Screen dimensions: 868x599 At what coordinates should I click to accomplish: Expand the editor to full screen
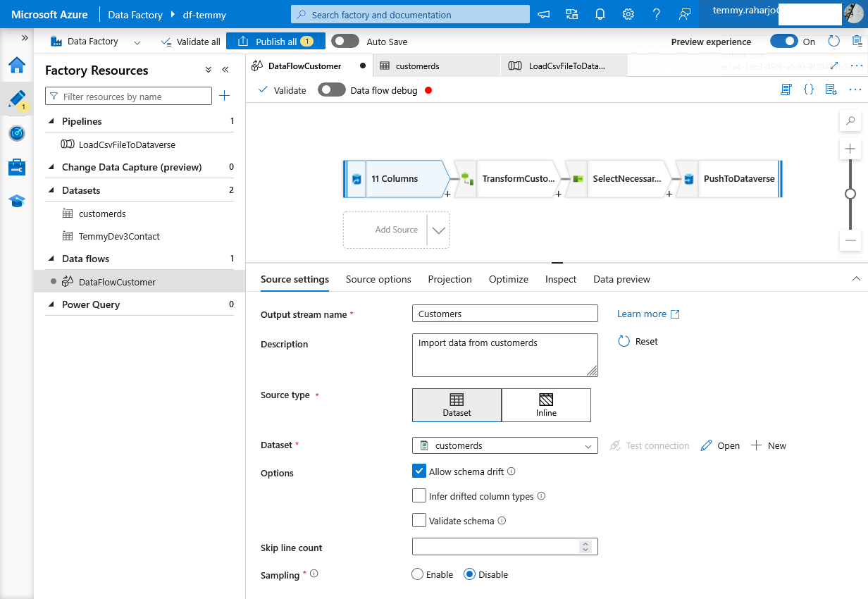click(x=835, y=66)
